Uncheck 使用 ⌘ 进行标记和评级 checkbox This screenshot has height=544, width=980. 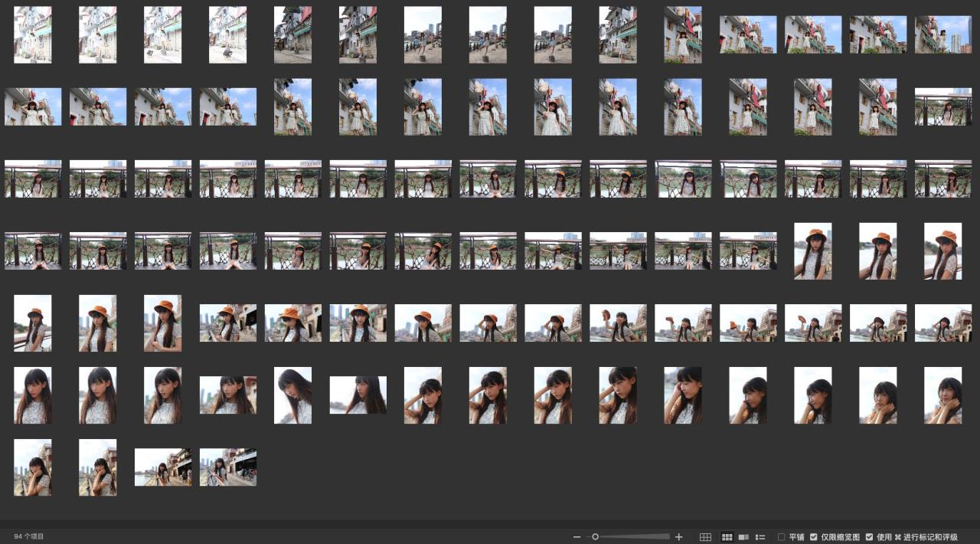click(x=869, y=537)
